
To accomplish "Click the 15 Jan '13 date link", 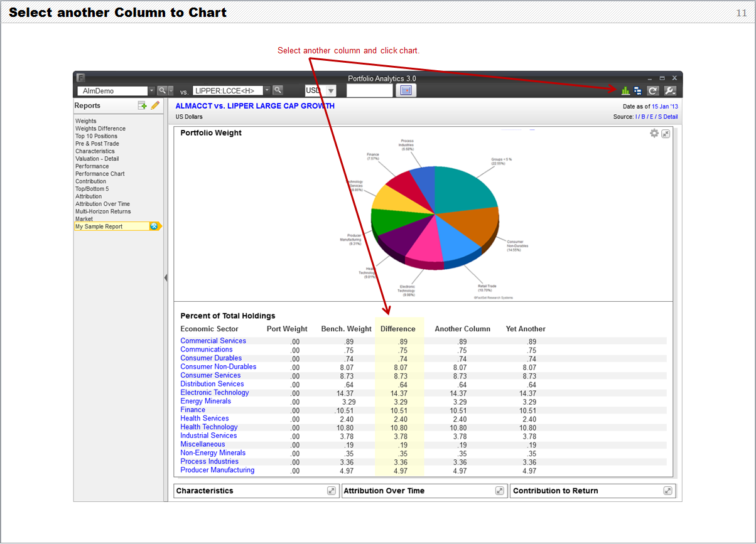I will click(665, 107).
